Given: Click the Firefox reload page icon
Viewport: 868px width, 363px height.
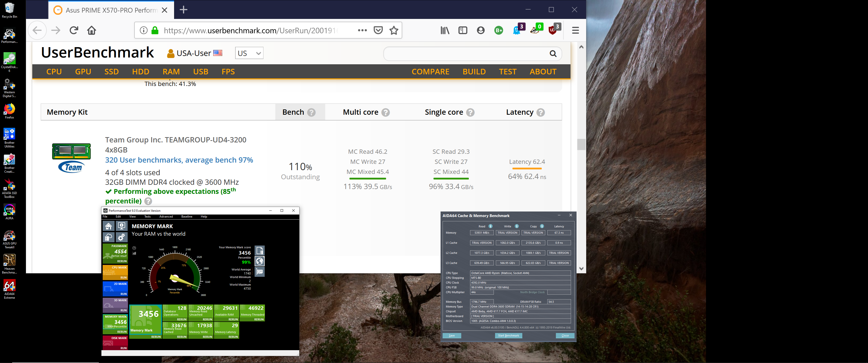Looking at the screenshot, I should pyautogui.click(x=74, y=30).
